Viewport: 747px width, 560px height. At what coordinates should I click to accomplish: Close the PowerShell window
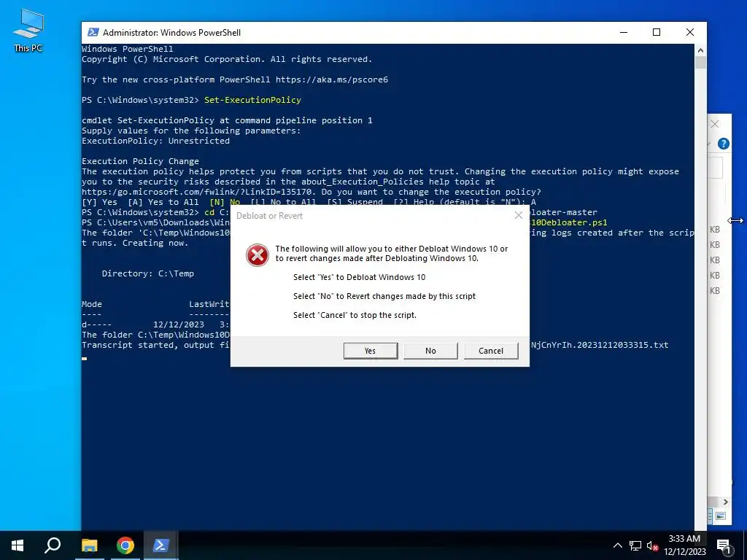point(690,32)
